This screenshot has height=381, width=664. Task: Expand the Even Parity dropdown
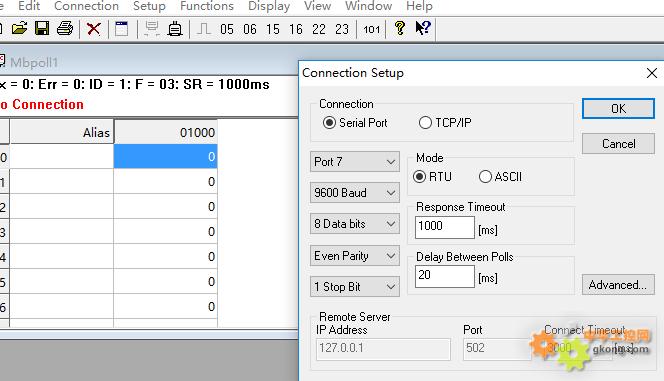pos(354,256)
